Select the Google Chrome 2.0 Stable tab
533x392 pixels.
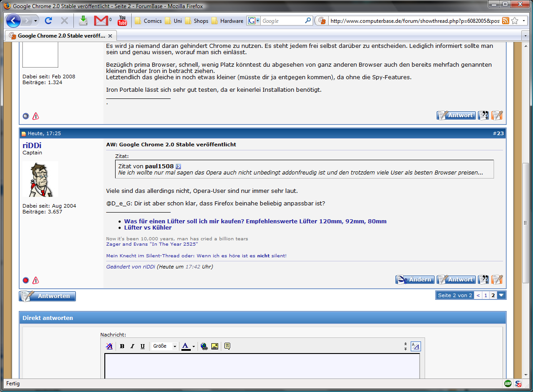pyautogui.click(x=60, y=36)
